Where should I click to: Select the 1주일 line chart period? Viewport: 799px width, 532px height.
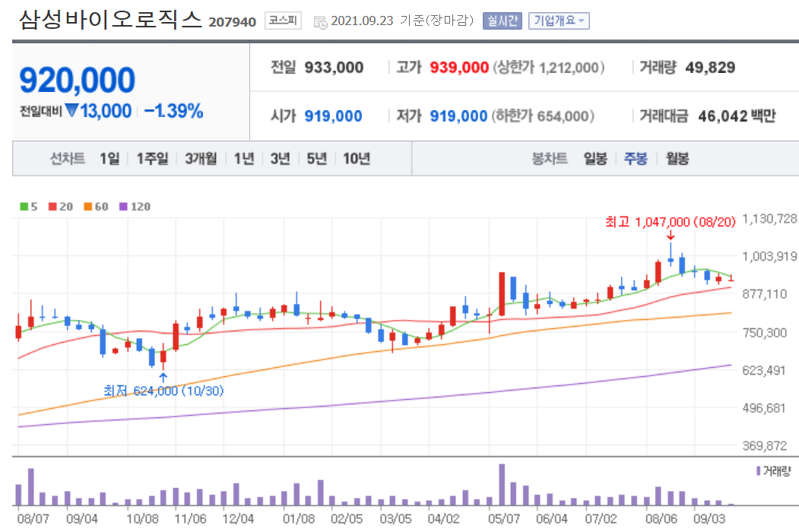tap(152, 159)
